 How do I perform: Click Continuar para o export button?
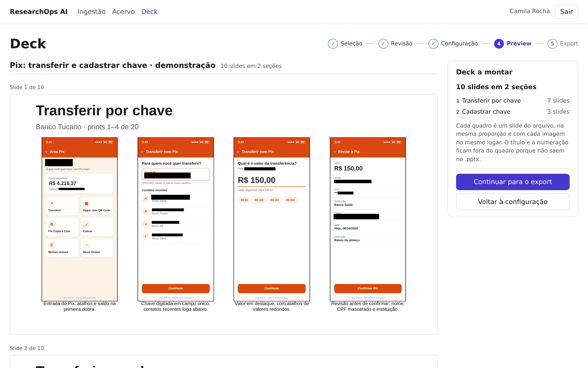pyautogui.click(x=512, y=182)
